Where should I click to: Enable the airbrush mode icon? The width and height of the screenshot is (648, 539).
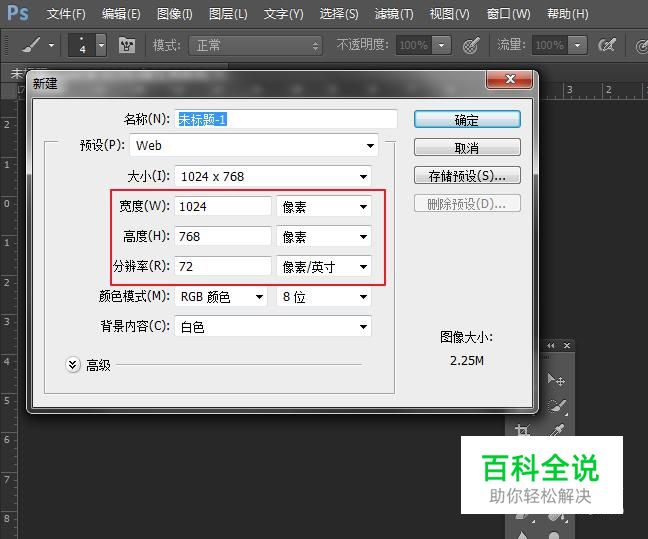[x=607, y=45]
